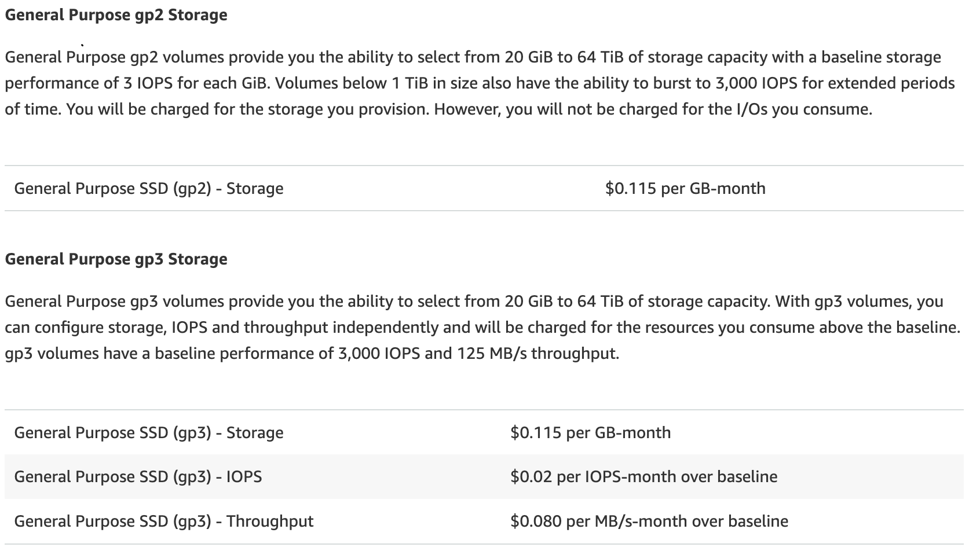
Task: Click the $0.02 per IOPS-month price
Action: (643, 477)
